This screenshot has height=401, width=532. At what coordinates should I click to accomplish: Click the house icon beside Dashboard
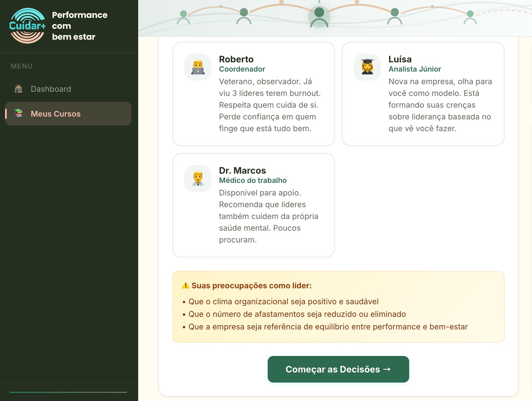click(18, 89)
